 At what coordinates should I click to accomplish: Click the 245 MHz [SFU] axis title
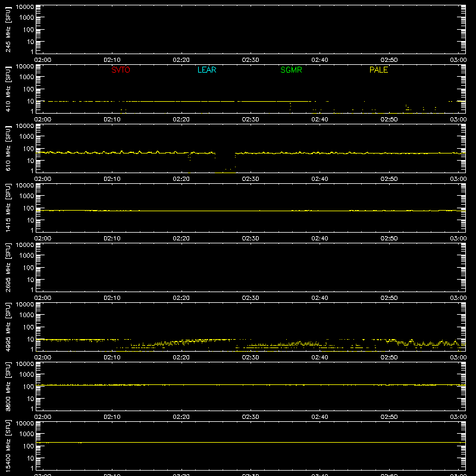tap(8, 30)
